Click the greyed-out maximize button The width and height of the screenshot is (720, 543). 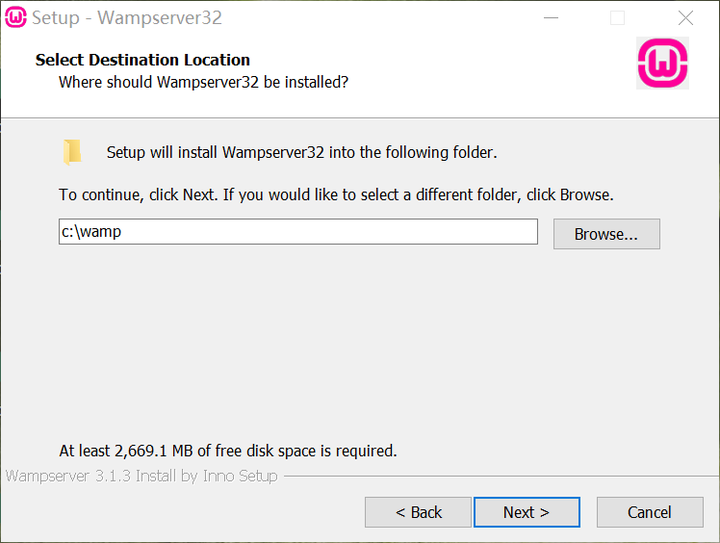coord(617,18)
